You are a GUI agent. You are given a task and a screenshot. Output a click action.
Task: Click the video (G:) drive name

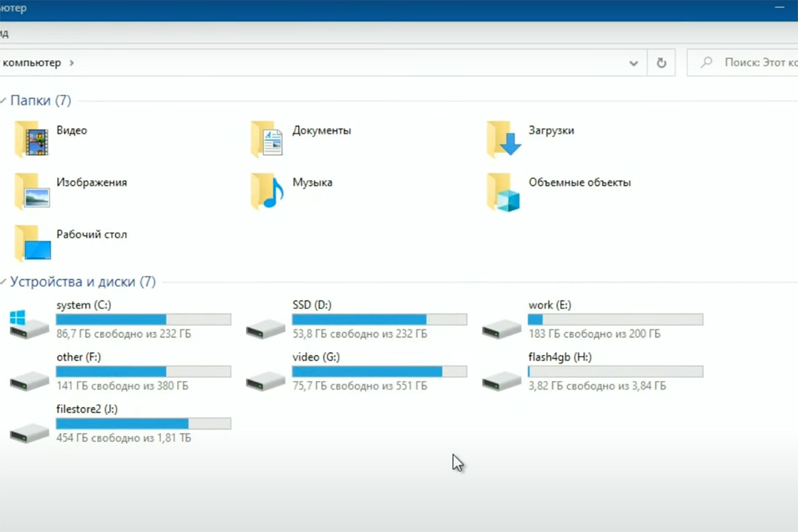[x=316, y=357]
